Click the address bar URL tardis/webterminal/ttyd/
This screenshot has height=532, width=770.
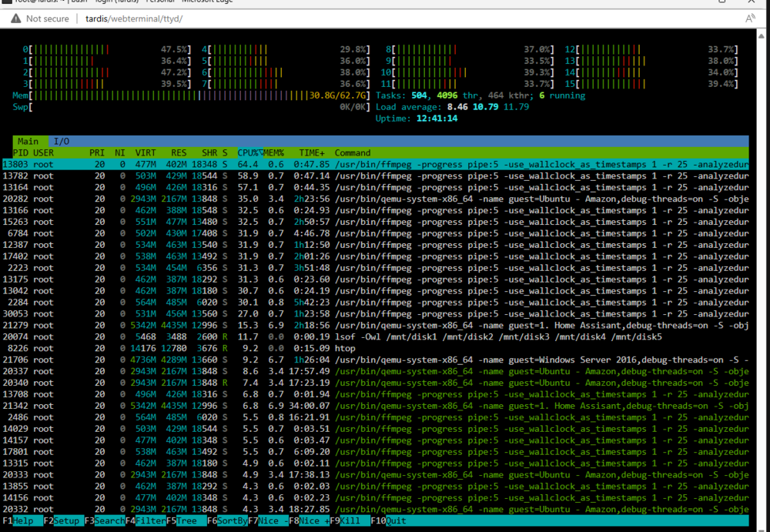tap(134, 18)
